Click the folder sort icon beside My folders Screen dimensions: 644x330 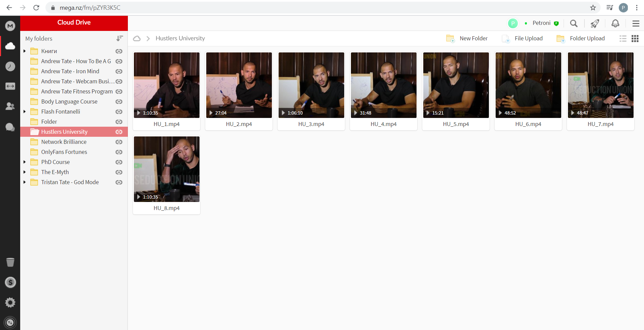click(119, 38)
